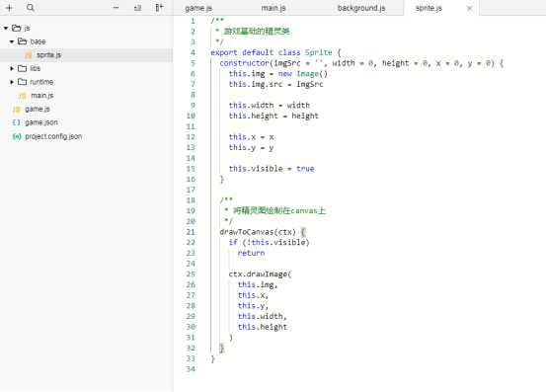Click line number 34 in the gutter
The image size is (546, 392).
191,369
